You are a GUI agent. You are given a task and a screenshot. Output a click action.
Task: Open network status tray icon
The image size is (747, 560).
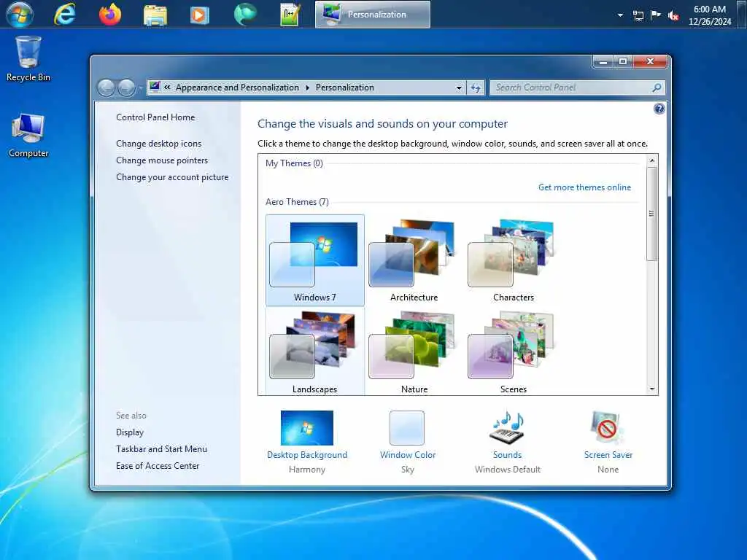point(638,15)
